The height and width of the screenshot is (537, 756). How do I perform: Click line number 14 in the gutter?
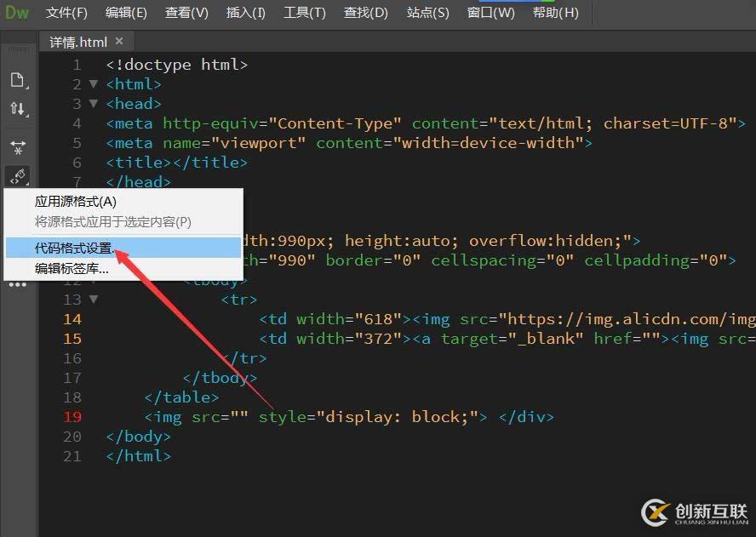click(72, 319)
